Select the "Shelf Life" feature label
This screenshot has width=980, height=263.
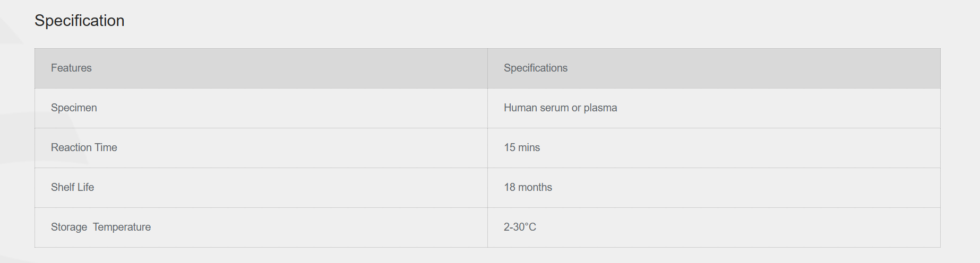coord(72,187)
